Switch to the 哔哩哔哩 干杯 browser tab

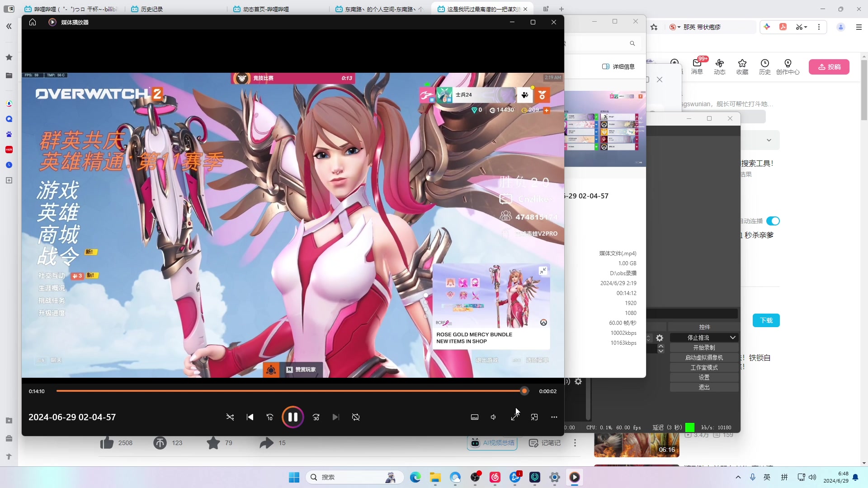(71, 9)
